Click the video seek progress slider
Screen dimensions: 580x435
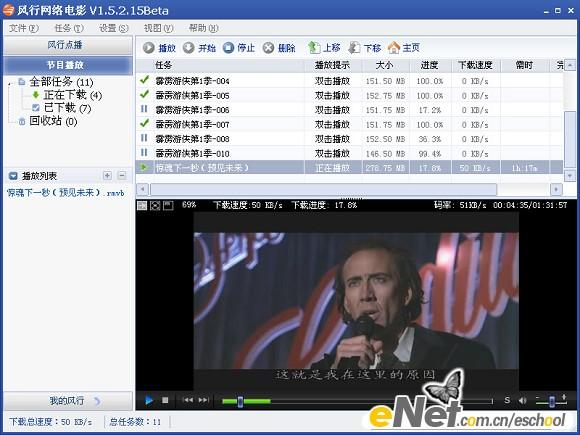coord(357,401)
